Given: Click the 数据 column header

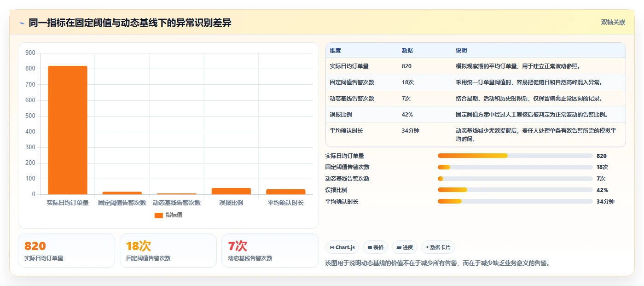Looking at the screenshot, I should coord(407,51).
